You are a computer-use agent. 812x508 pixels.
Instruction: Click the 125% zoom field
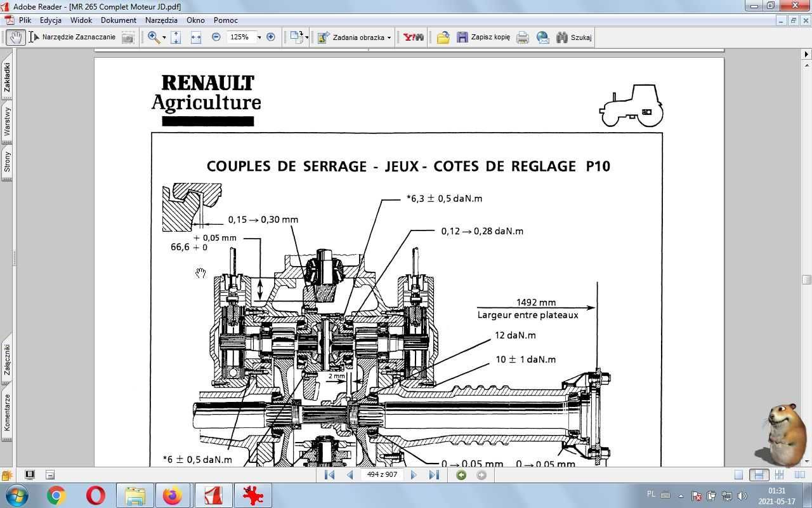coord(240,37)
